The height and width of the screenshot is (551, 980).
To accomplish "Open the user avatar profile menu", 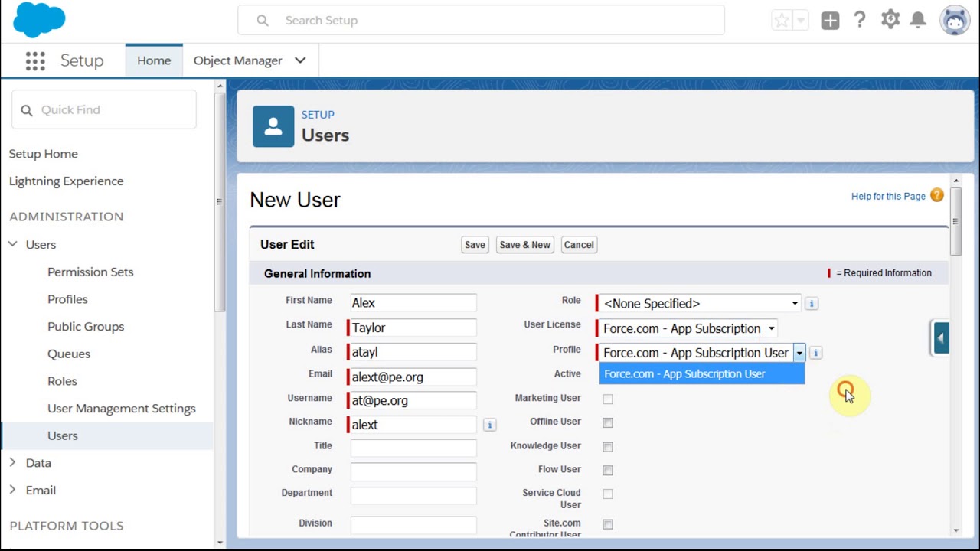I will point(955,21).
